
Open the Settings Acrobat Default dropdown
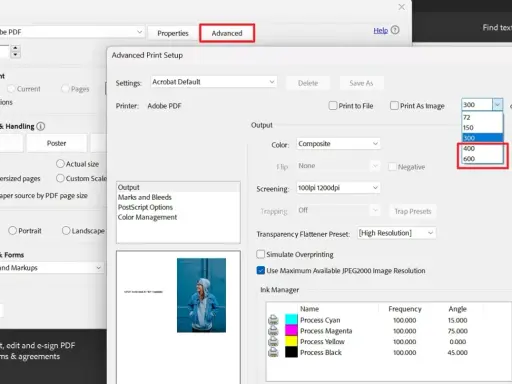click(x=213, y=82)
